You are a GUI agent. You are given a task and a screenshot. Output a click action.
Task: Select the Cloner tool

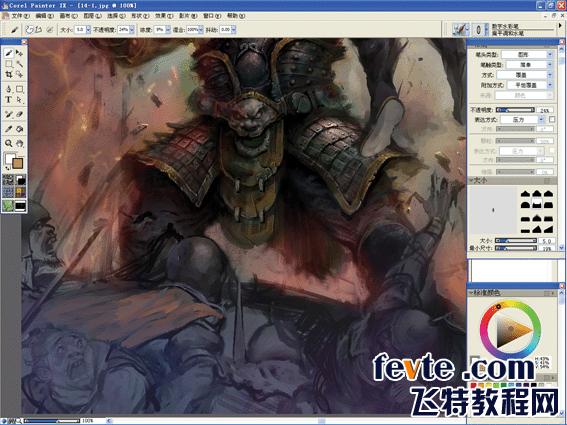pos(9,114)
